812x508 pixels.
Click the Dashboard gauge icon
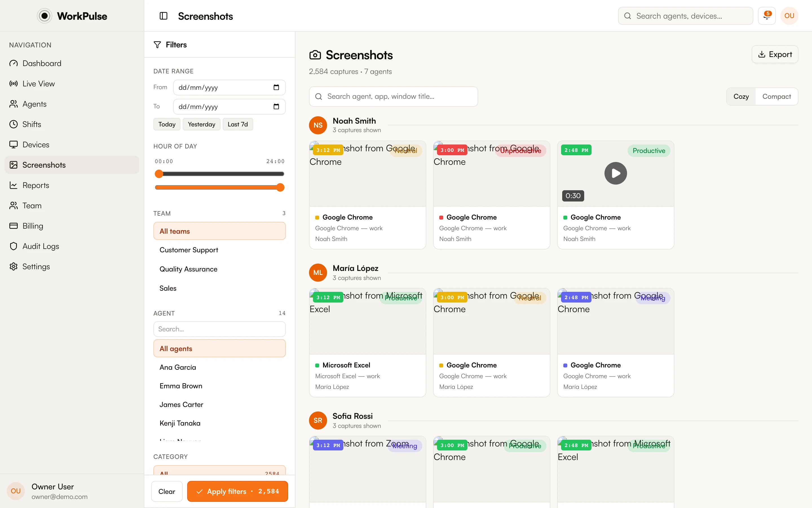pos(14,63)
